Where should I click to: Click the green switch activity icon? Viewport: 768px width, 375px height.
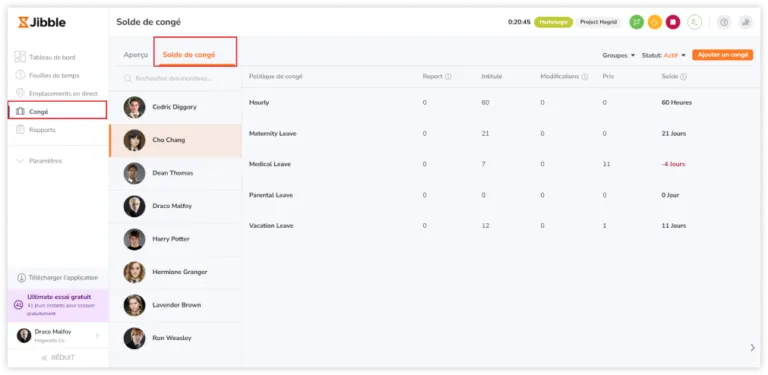pos(636,22)
